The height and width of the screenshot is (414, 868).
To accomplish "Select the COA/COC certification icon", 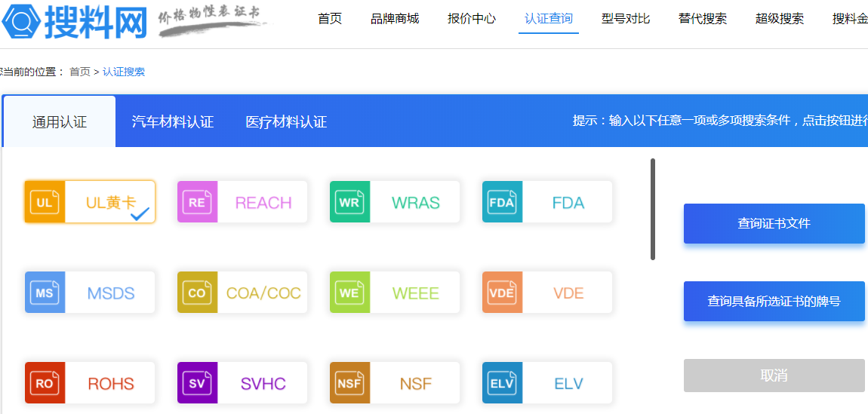I will [x=197, y=293].
